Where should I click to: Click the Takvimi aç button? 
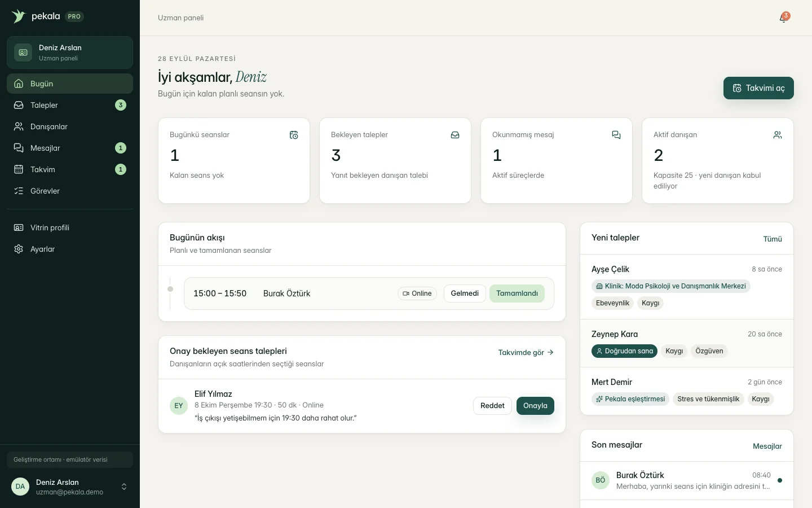click(x=758, y=88)
